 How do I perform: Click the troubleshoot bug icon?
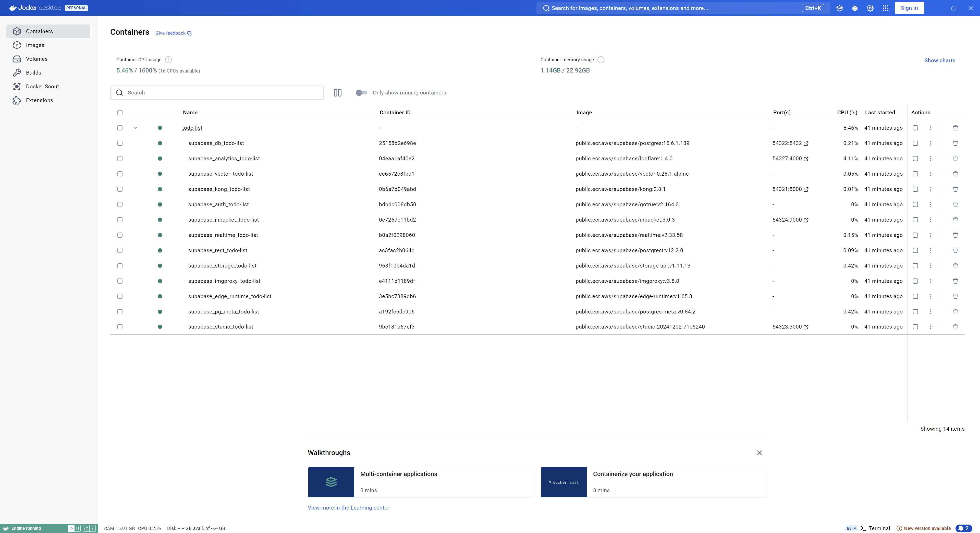tap(855, 8)
